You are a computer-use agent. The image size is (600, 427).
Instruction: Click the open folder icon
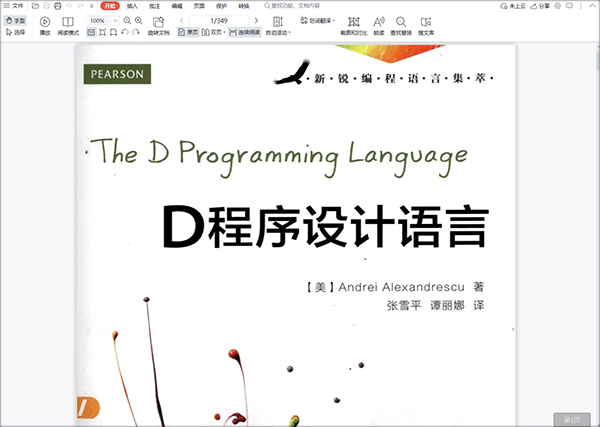(35, 6)
